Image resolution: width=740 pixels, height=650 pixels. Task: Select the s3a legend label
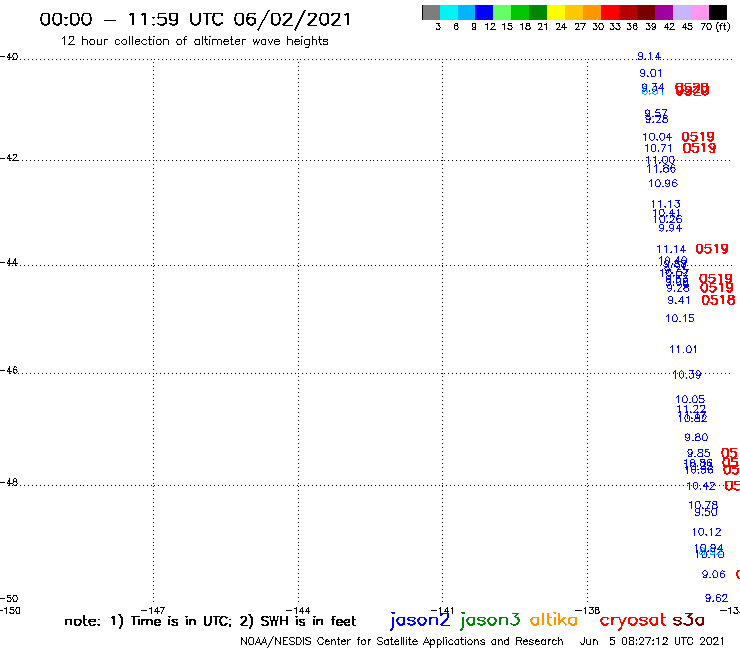click(x=688, y=620)
